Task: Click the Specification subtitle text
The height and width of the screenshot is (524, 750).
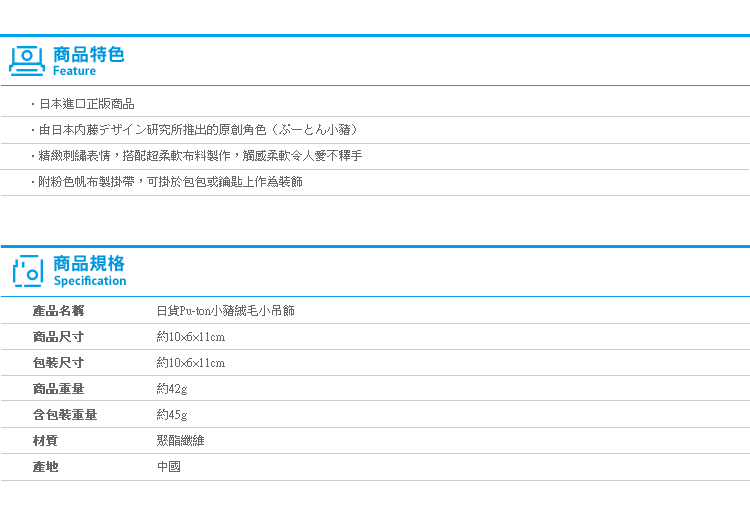Action: pos(89,281)
